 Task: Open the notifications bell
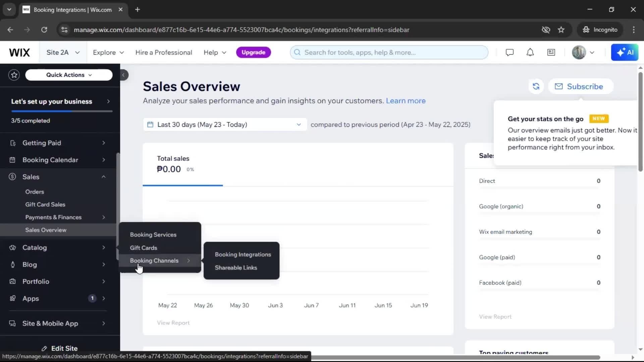(x=530, y=52)
